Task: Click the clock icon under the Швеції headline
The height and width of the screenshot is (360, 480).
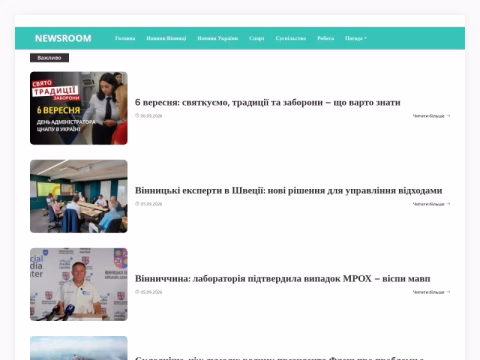Action: point(137,204)
